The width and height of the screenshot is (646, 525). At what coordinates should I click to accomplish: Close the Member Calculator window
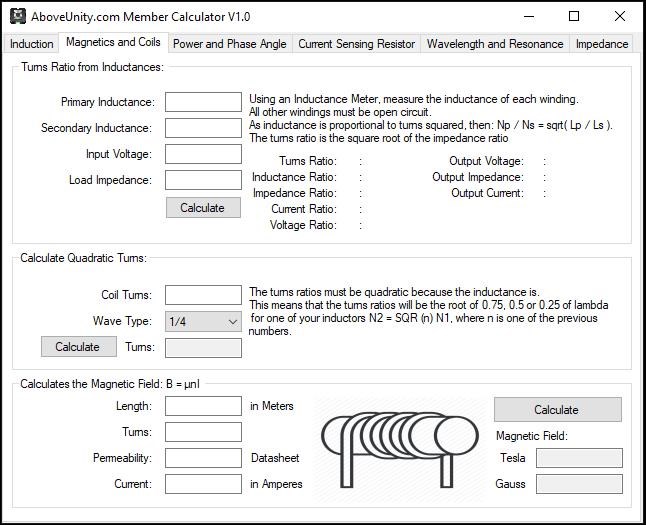(620, 16)
